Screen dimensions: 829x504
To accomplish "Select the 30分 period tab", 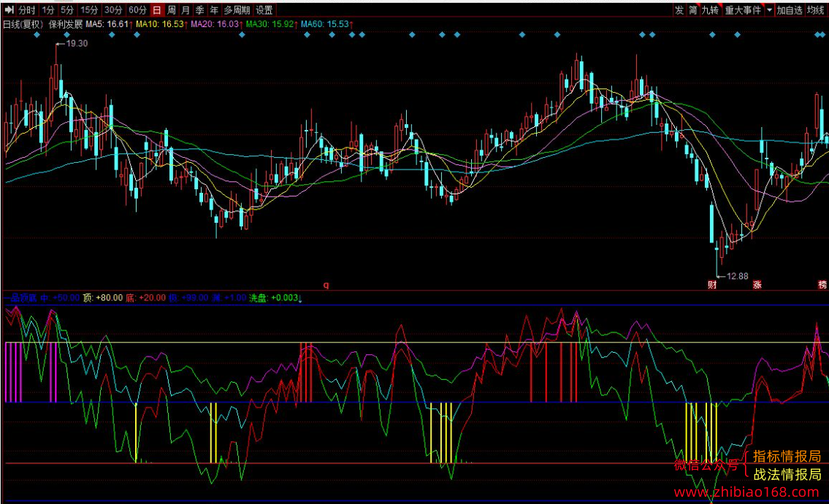I will tap(113, 10).
